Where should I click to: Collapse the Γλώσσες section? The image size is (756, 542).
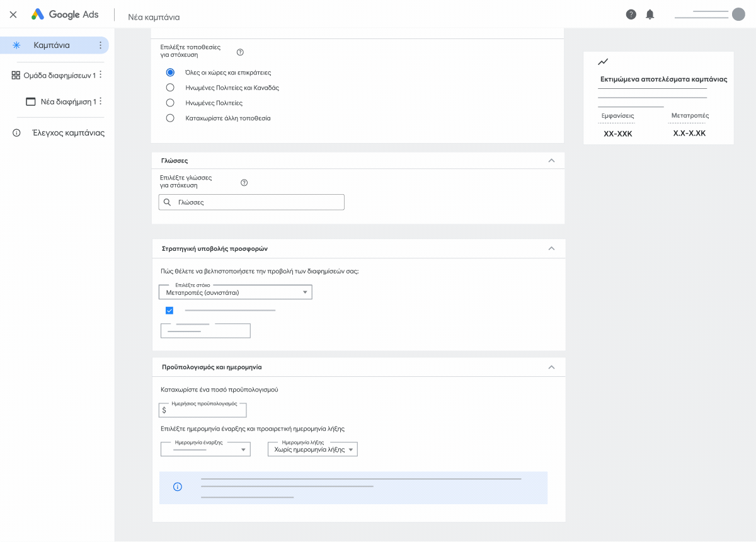(x=551, y=161)
